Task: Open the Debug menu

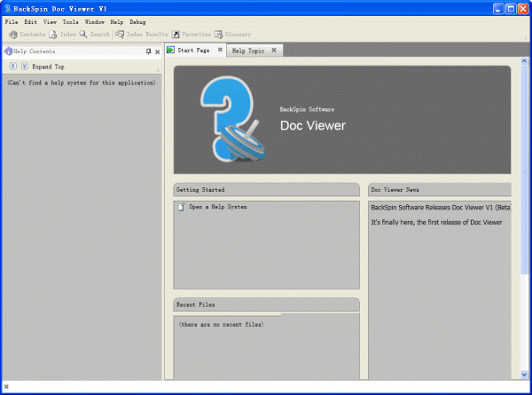Action: click(137, 22)
